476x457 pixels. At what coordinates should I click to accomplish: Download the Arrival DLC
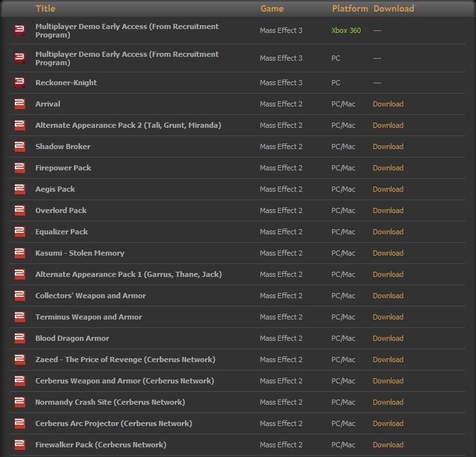tap(388, 104)
